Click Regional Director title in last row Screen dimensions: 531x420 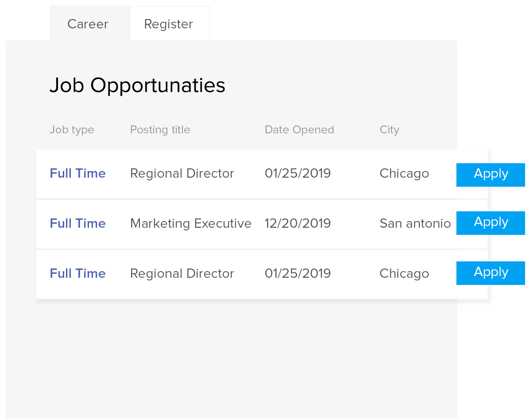click(182, 273)
